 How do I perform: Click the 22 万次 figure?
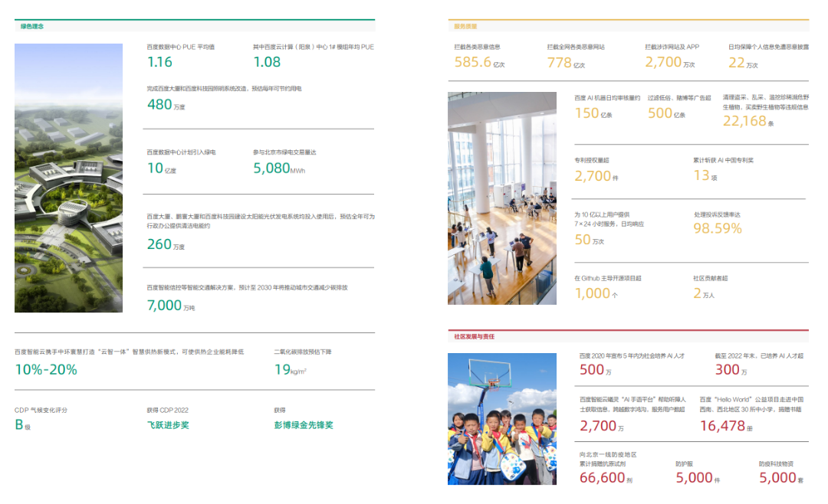tap(743, 63)
